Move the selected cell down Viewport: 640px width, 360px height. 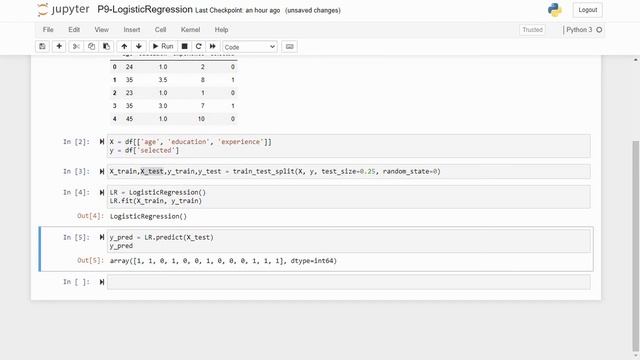(139, 47)
